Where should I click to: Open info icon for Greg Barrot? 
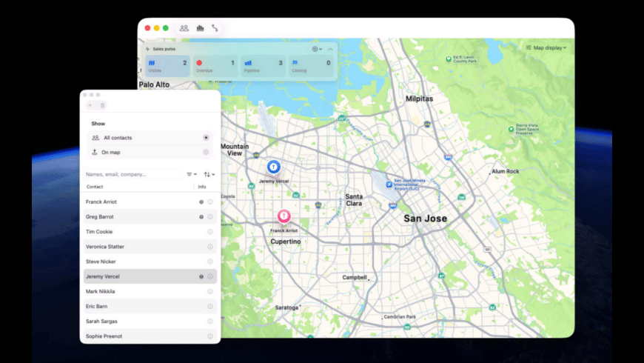point(210,216)
